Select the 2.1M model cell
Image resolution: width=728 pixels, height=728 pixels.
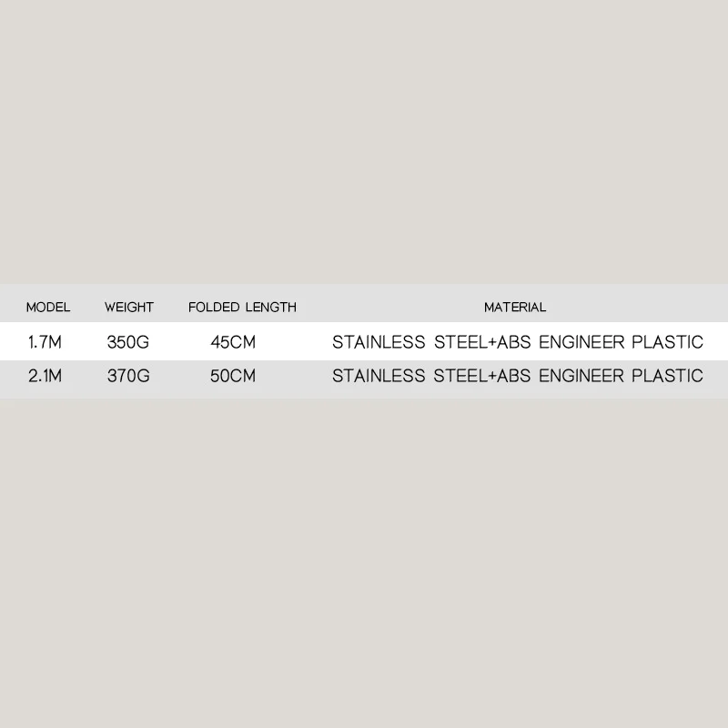pos(45,376)
